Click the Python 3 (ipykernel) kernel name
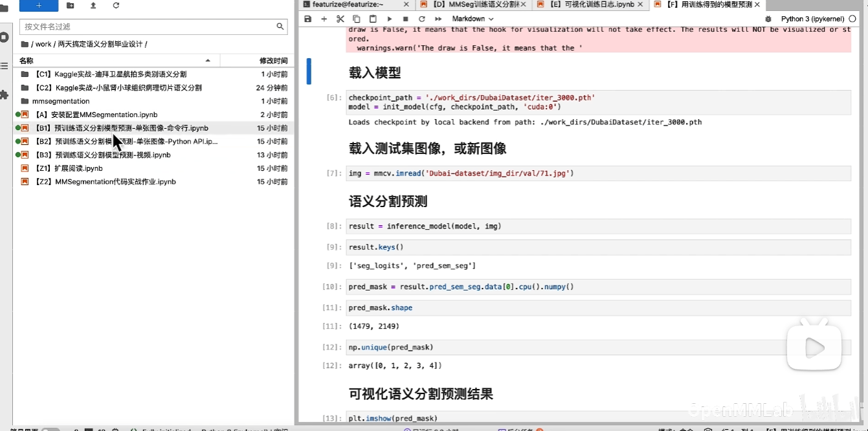The height and width of the screenshot is (431, 868). tap(810, 19)
